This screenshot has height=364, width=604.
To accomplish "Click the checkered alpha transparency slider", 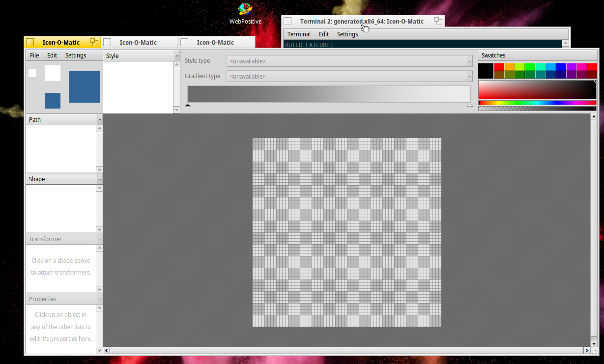I will (537, 109).
